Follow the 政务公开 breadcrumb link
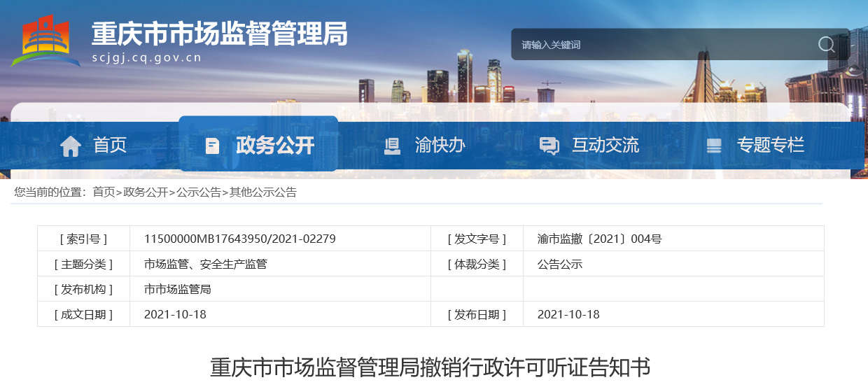Image resolution: width=868 pixels, height=387 pixels. pos(146,192)
